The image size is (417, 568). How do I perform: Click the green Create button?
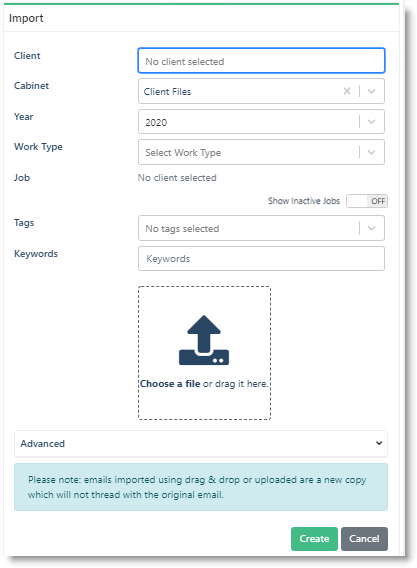point(314,539)
